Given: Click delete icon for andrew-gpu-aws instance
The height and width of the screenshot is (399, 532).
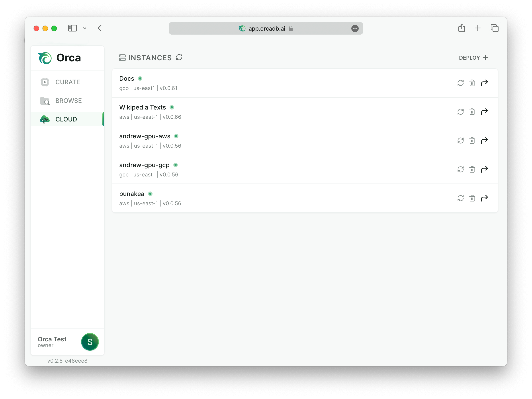Looking at the screenshot, I should tap(472, 140).
